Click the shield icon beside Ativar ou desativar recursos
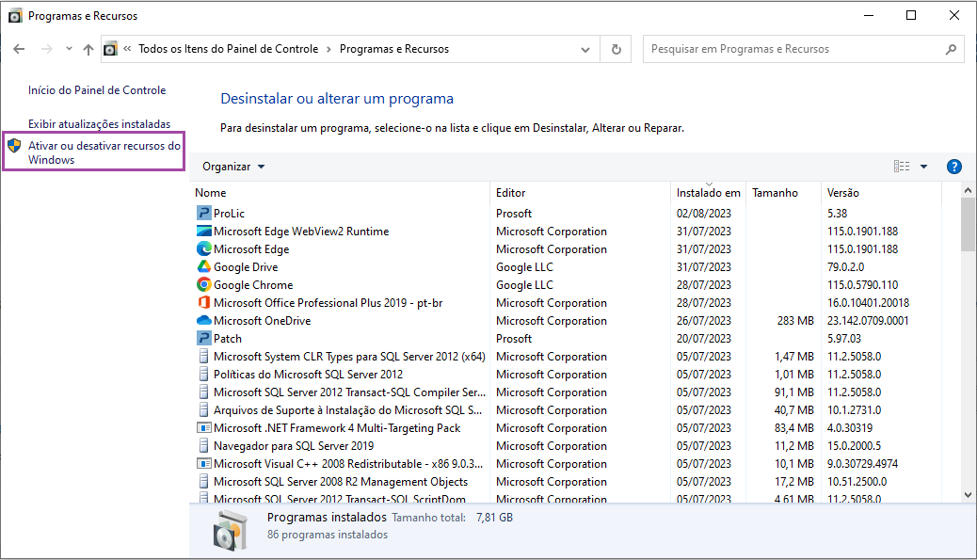This screenshot has height=560, width=977. pyautogui.click(x=14, y=146)
